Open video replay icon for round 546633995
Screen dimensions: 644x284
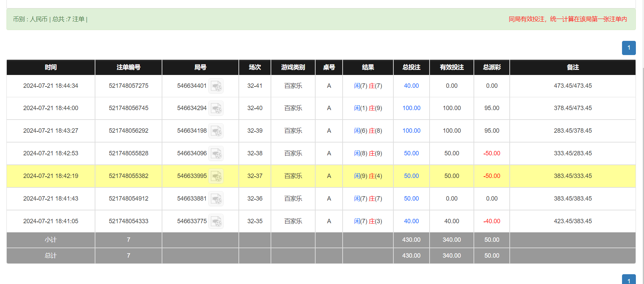216,176
